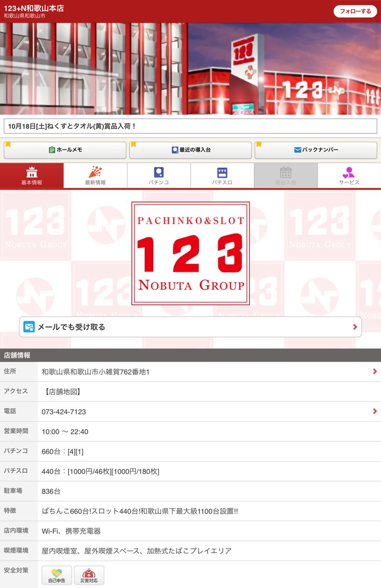Open the 10月18日 ねくすとタオル announcement
The height and width of the screenshot is (588, 381).
190,126
